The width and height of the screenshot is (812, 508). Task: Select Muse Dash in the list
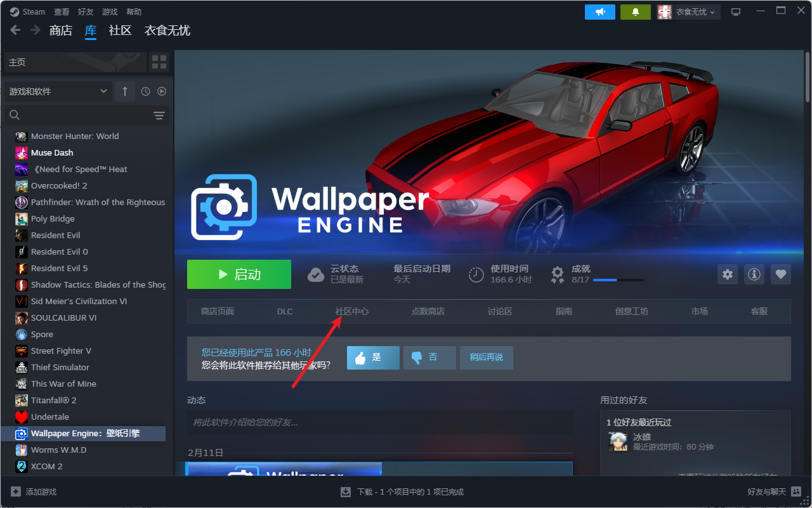52,152
